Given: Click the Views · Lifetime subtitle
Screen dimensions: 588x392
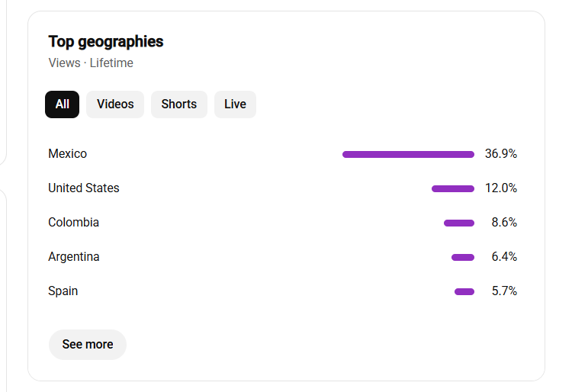Looking at the screenshot, I should (91, 63).
